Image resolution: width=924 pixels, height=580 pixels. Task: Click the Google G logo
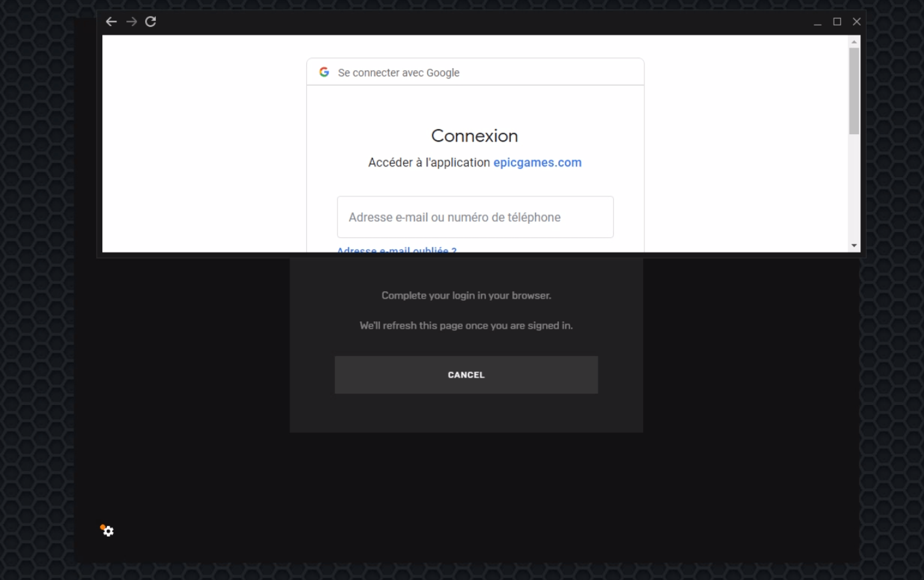[324, 72]
